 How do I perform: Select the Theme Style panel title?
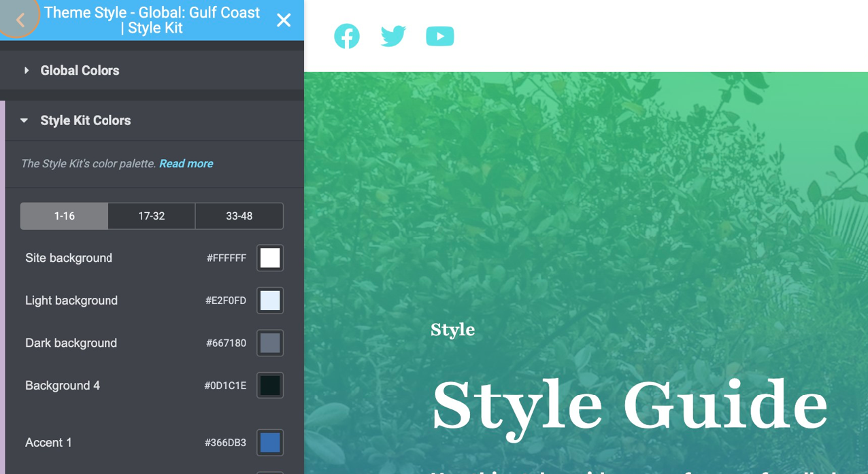[x=152, y=20]
